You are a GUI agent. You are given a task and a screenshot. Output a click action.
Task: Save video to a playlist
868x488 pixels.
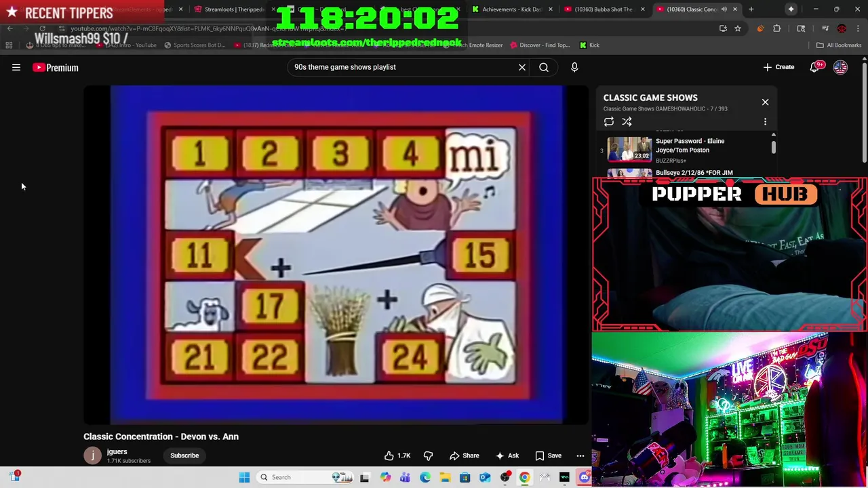pos(549,456)
